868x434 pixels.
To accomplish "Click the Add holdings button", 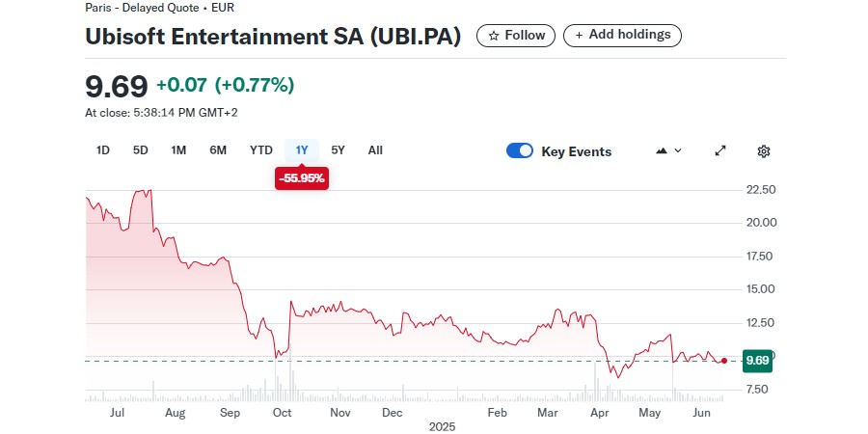I will 622,36.
